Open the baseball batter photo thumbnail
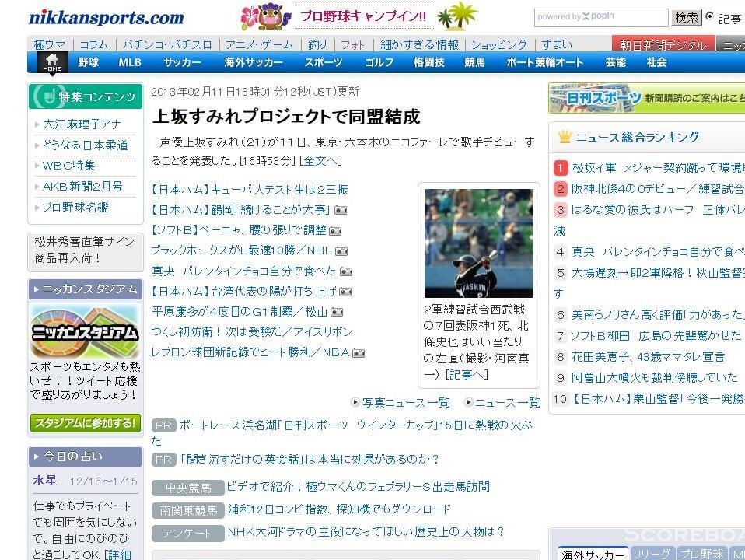This screenshot has height=560, width=745. point(478,243)
